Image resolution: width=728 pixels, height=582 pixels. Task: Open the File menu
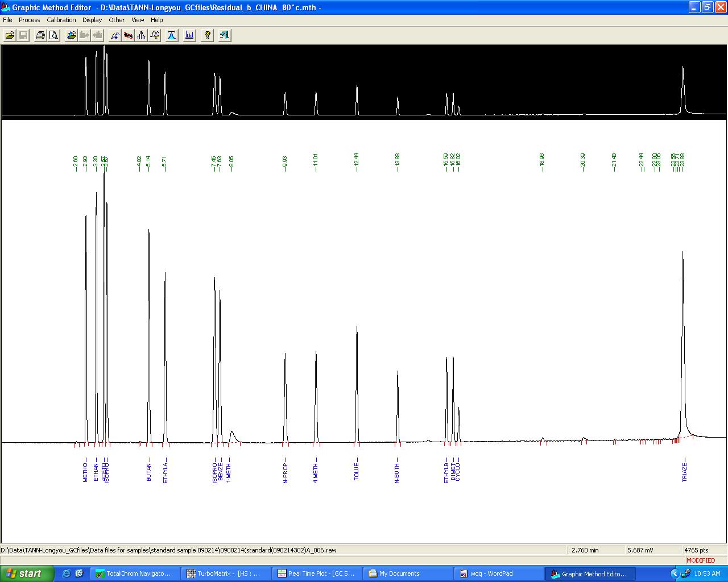pos(7,20)
